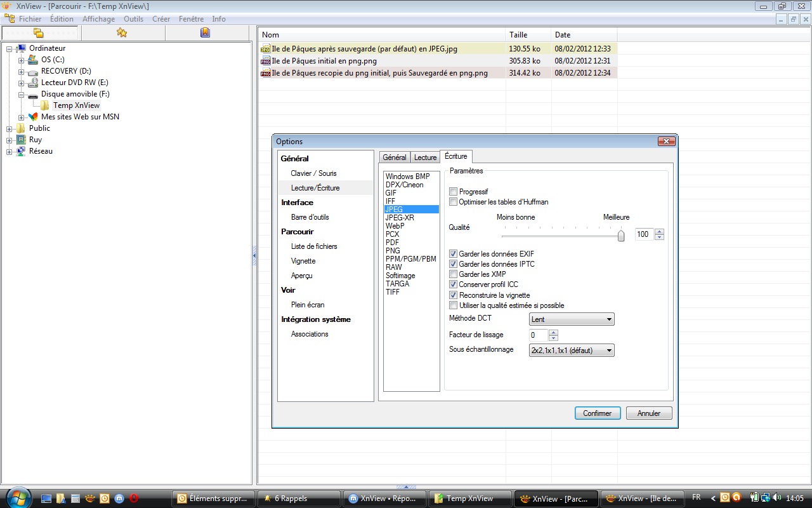Click the JPEG file icon of first file
812x508 pixels.
(x=265, y=49)
